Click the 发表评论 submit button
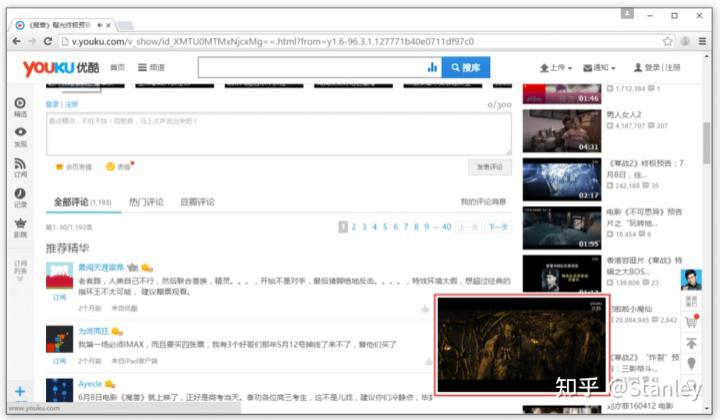Screen dimensions: 720x420 pyautogui.click(x=489, y=167)
